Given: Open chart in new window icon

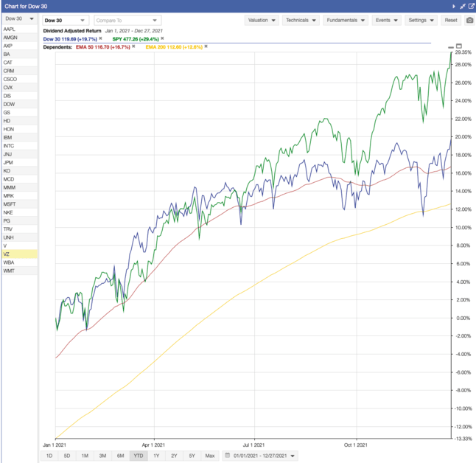Looking at the screenshot, I should [x=471, y=6].
